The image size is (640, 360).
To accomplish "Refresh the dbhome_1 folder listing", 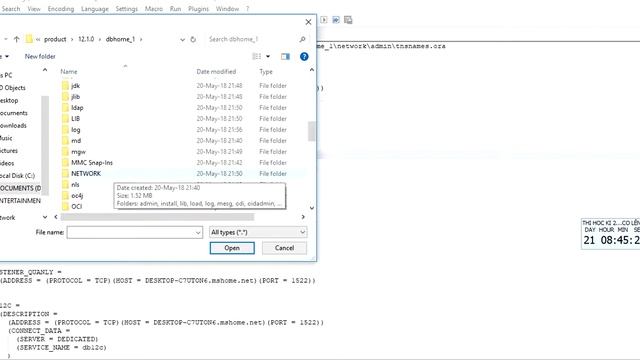I will [x=193, y=39].
